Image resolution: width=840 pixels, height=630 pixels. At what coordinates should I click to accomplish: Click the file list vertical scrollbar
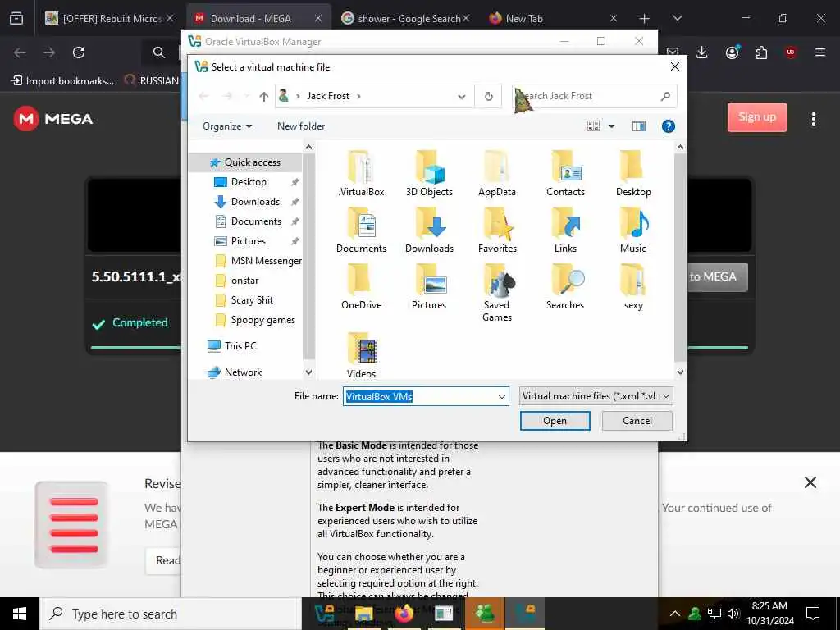[x=680, y=257]
